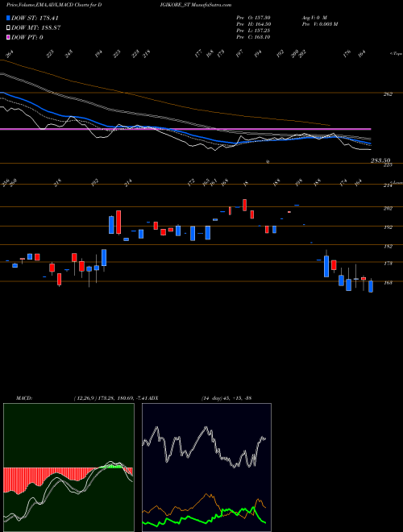Screen dimensions: 403x532
Task: Click the ADX (14 day) values text
Action: 226,397
